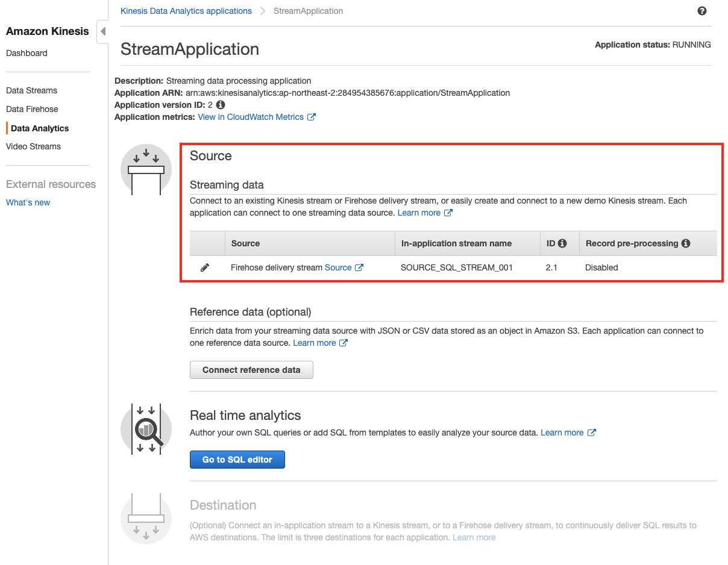The height and width of the screenshot is (565, 728).
Task: Open the Streaming data Learn more link
Action: tap(419, 212)
